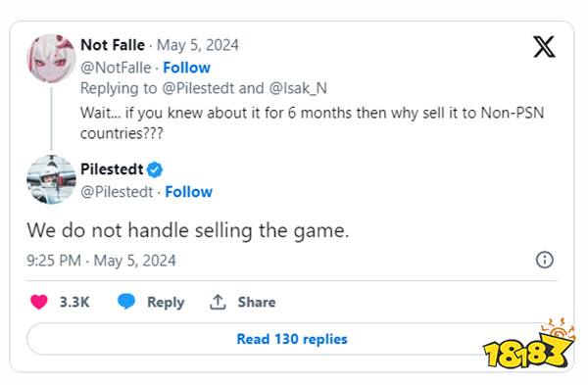The image size is (588, 385).
Task: Click the 3.3K likes count
Action: [x=74, y=302]
